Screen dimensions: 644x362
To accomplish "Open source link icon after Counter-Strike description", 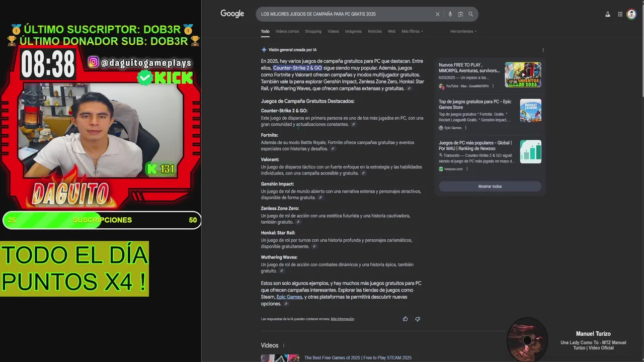I will [354, 124].
